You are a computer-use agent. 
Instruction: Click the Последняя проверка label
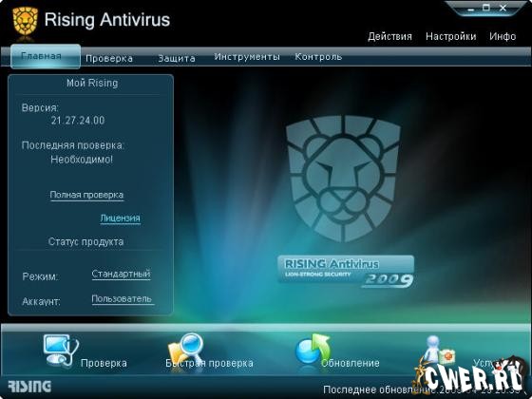click(73, 145)
